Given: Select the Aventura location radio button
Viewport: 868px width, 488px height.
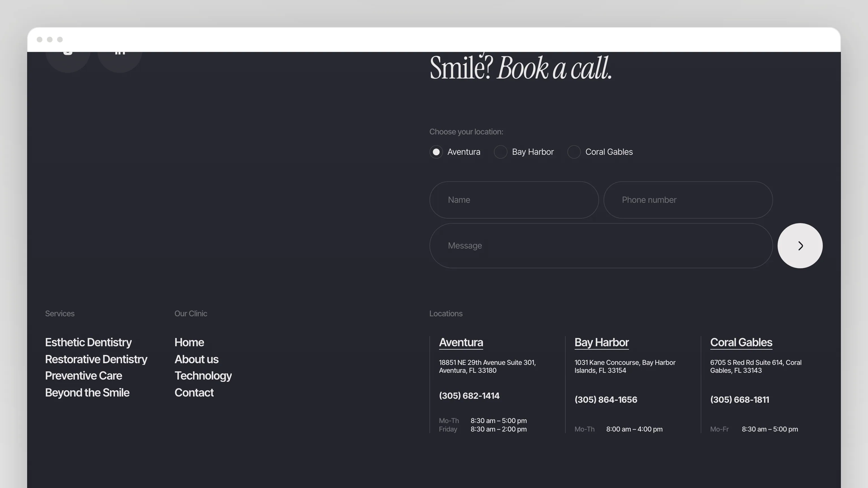Looking at the screenshot, I should (436, 152).
